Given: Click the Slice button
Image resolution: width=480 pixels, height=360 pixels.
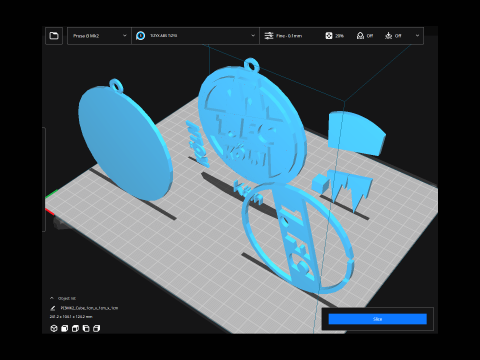Looking at the screenshot, I should (x=377, y=319).
